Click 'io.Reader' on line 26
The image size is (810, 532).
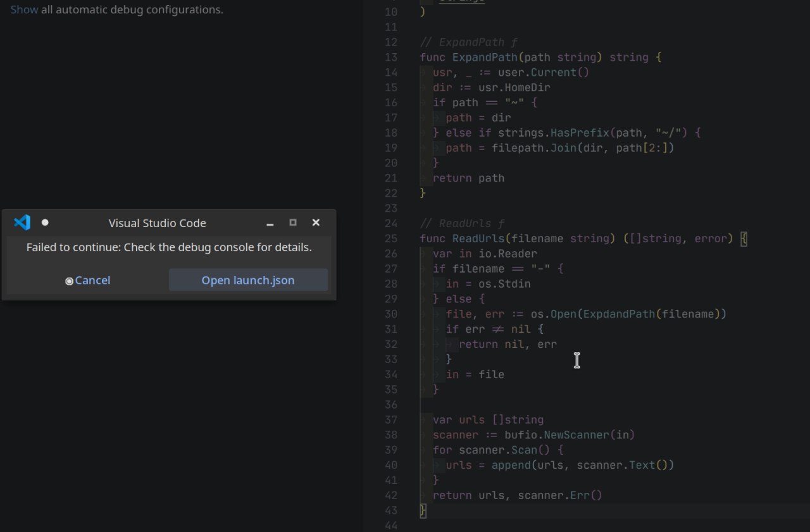click(508, 254)
